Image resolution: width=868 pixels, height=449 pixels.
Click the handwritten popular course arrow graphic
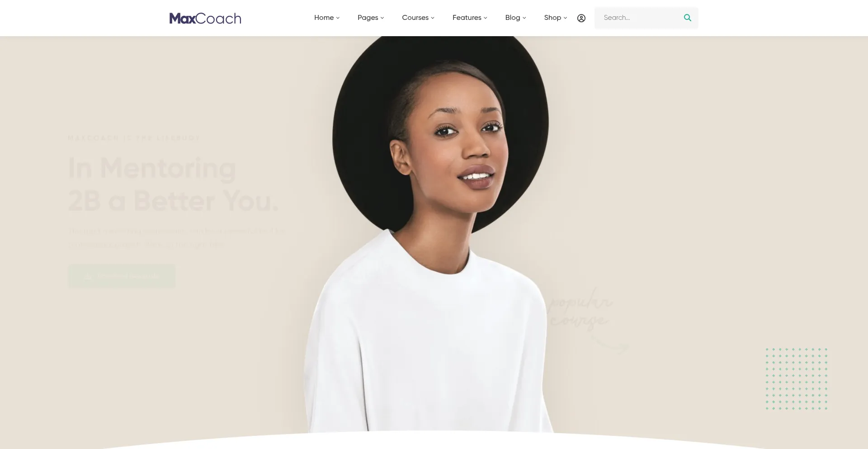[588, 319]
